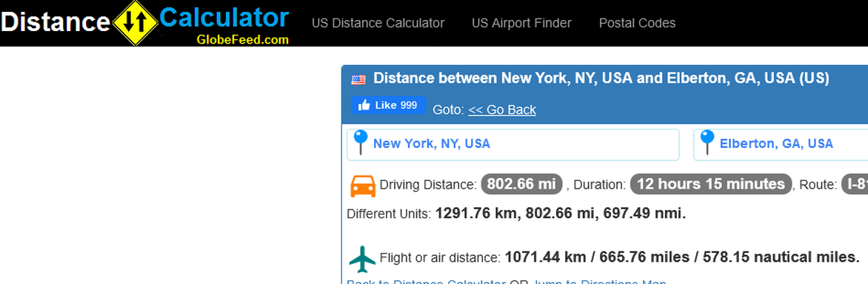
Task: Click the Jump to Directions Map link
Action: click(599, 281)
